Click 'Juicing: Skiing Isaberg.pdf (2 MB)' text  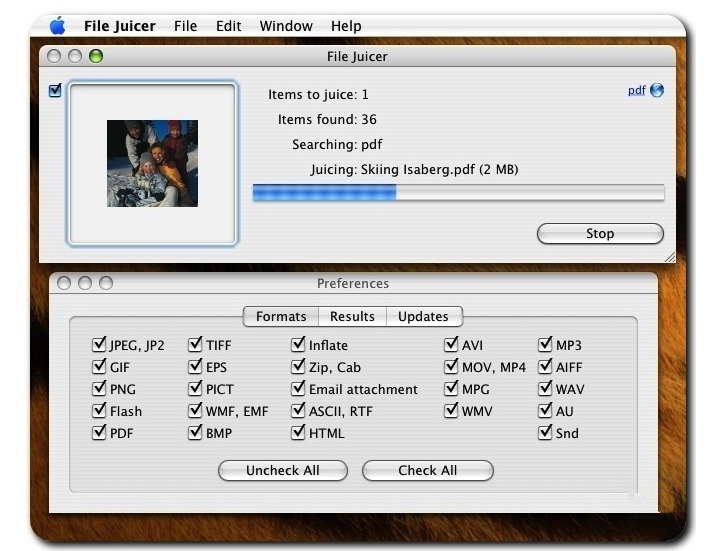415,170
